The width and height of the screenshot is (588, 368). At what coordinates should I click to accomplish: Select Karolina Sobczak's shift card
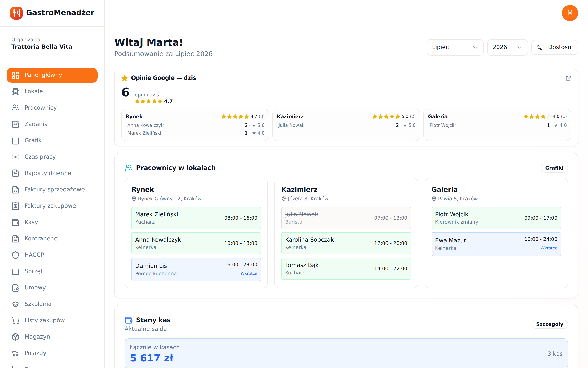(x=346, y=243)
